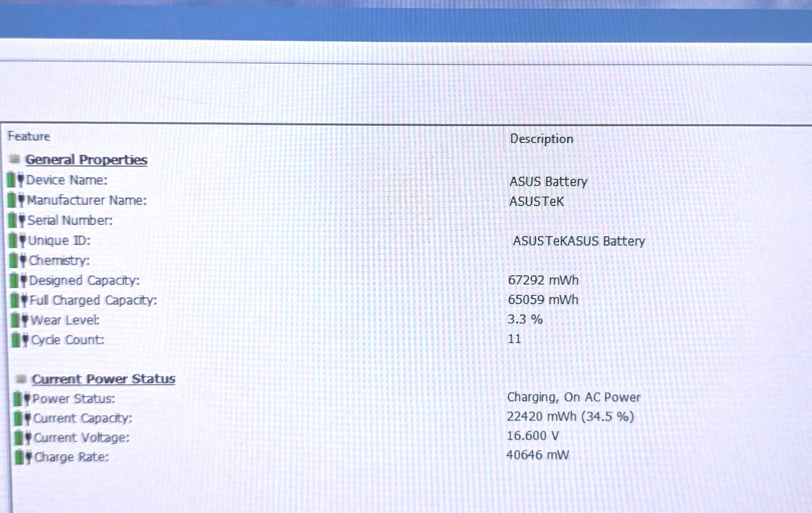Select the Current Power Status section heading
This screenshot has height=513, width=812.
(x=103, y=378)
